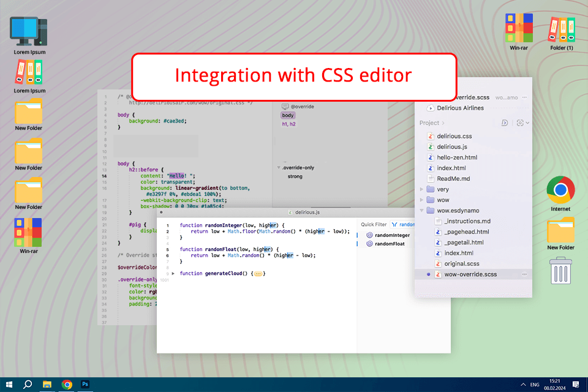Click the @override label
Image resolution: width=588 pixels, height=392 pixels.
click(302, 107)
